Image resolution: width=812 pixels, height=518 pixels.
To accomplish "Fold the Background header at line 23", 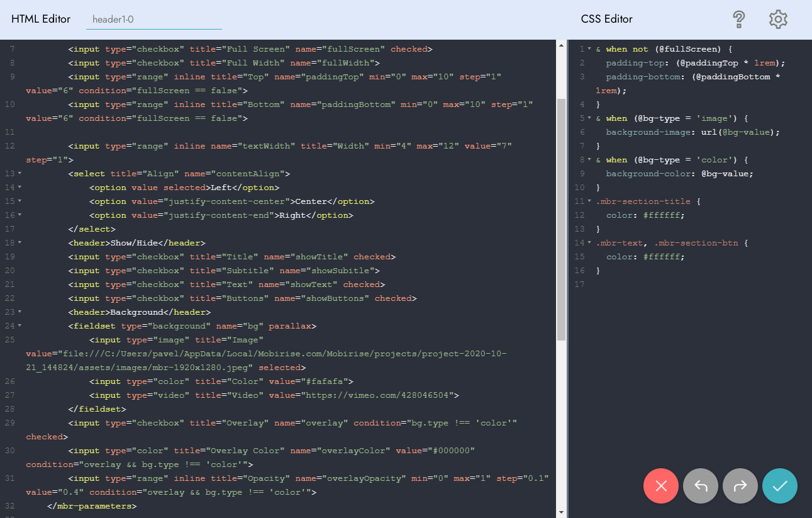I will point(19,312).
